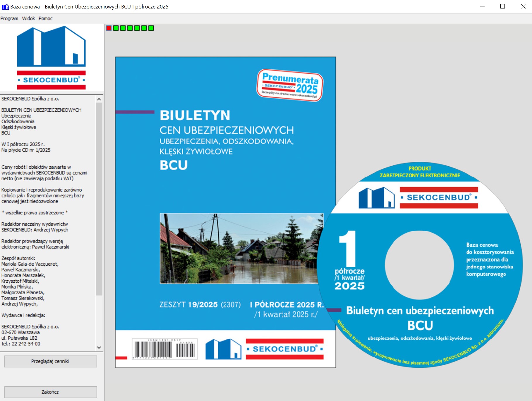Close the Baza cenowa window
The width and height of the screenshot is (532, 401).
click(x=523, y=6)
